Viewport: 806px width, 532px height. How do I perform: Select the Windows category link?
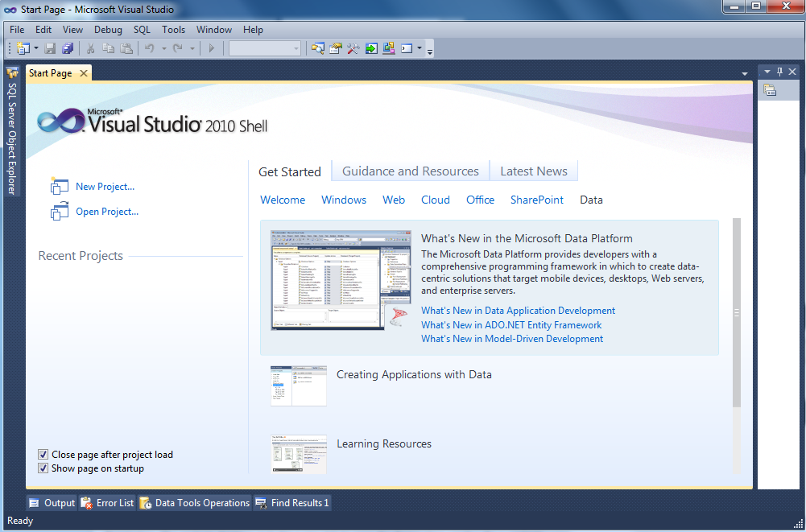pyautogui.click(x=344, y=200)
